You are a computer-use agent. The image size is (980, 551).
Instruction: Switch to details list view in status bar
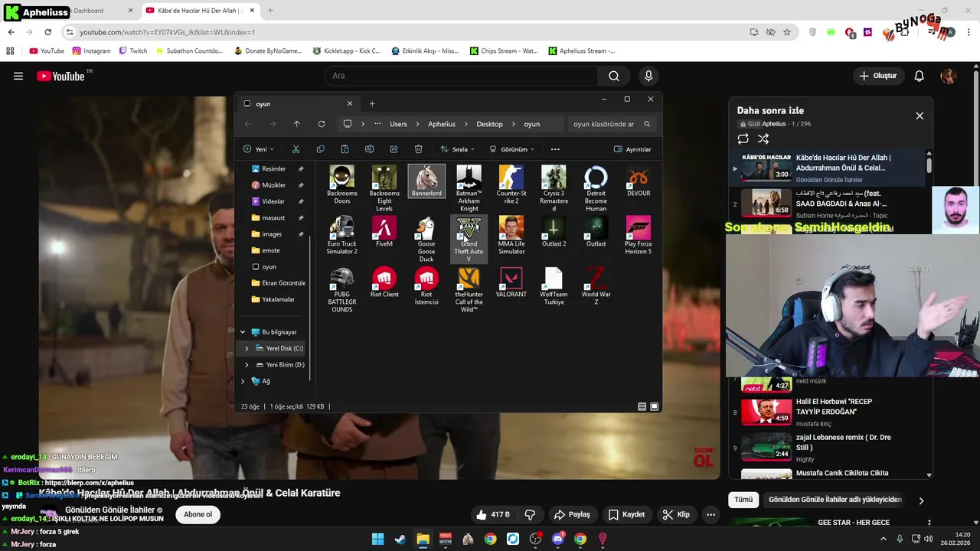click(642, 406)
